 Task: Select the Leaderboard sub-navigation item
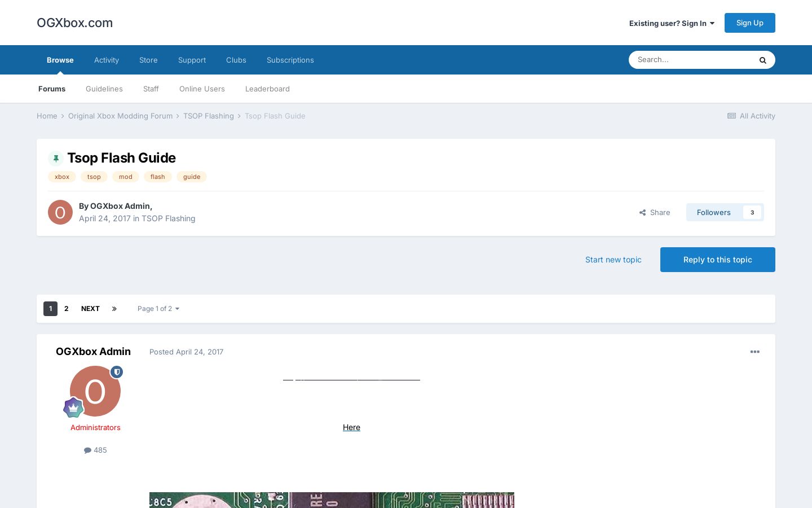[x=267, y=89]
